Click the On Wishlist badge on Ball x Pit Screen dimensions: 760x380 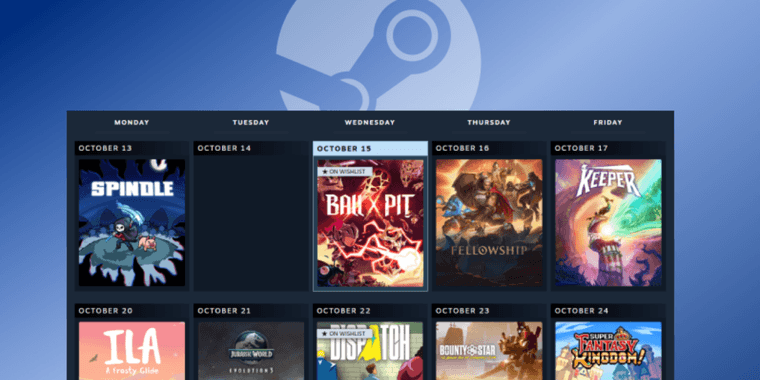click(x=345, y=172)
